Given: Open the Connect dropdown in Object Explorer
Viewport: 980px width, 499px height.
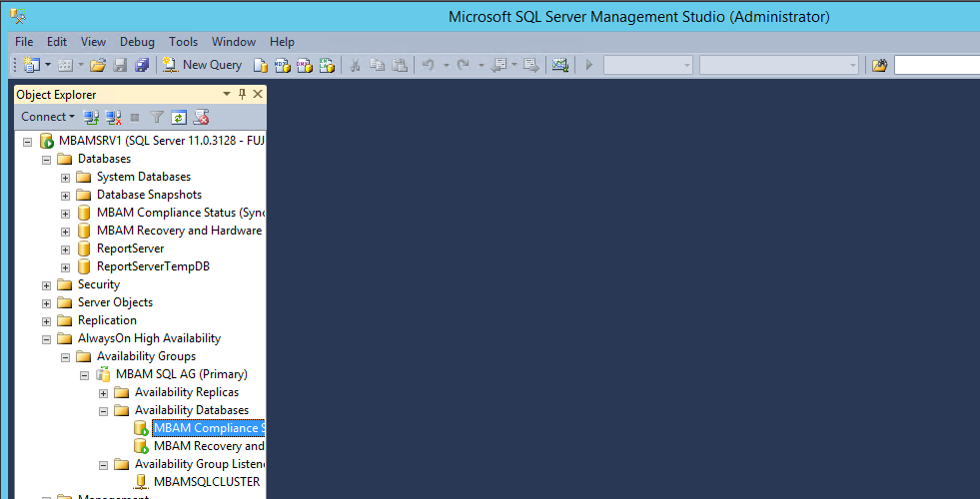Looking at the screenshot, I should pos(48,117).
